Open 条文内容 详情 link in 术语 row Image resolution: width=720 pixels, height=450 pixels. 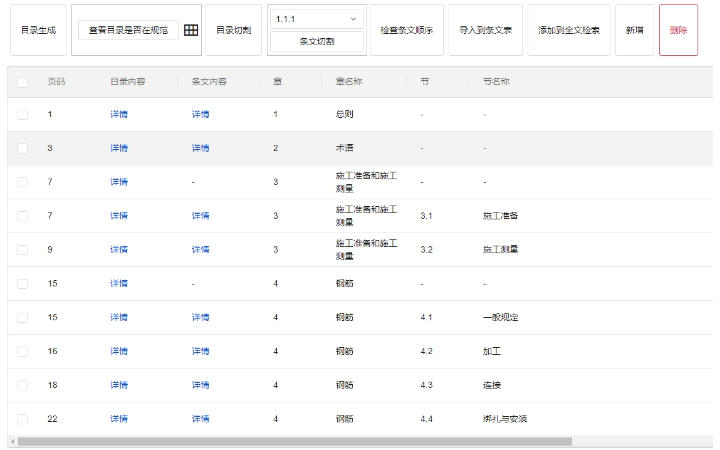(200, 148)
